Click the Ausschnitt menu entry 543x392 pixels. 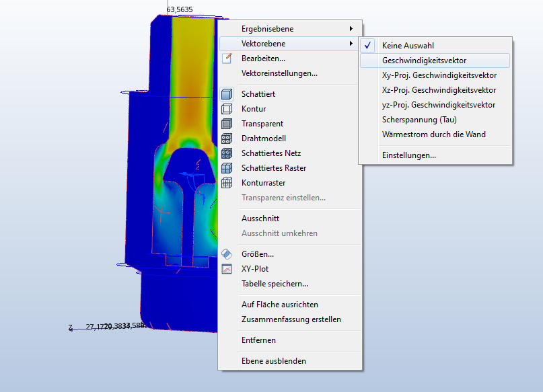[x=290, y=219]
